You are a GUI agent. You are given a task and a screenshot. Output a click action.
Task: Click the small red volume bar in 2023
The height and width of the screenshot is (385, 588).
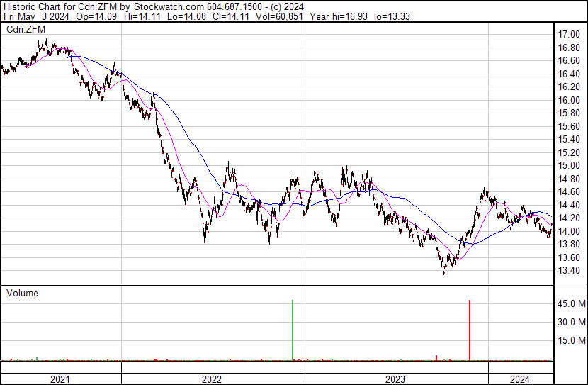pos(436,358)
